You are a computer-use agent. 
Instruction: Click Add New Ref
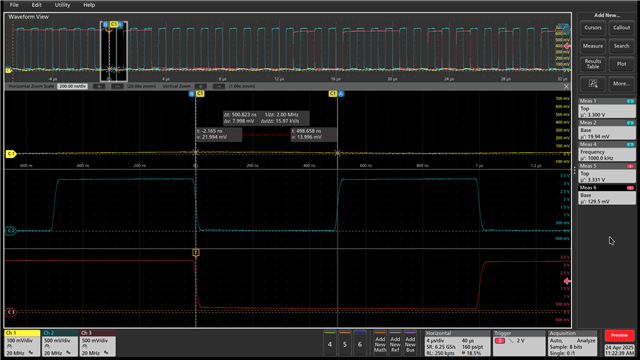tap(395, 344)
